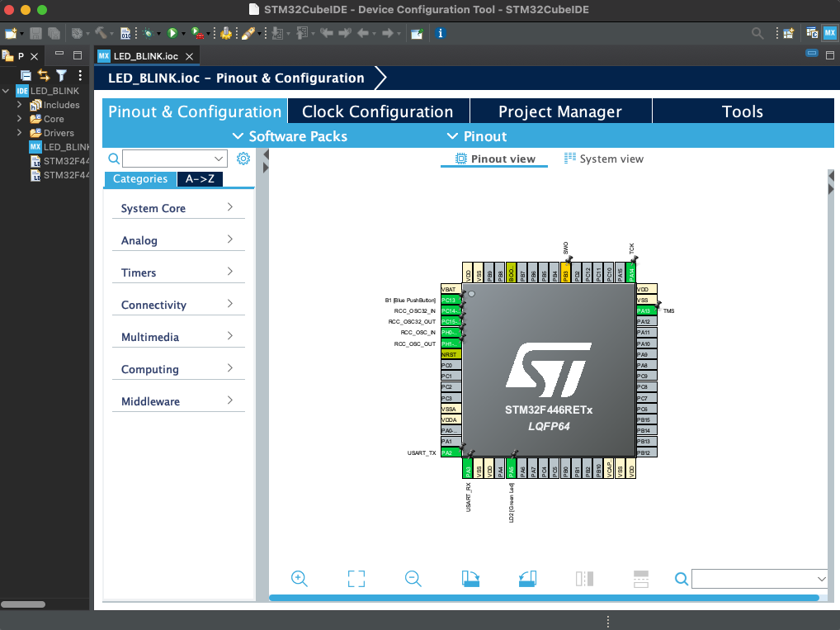Viewport: 840px width, 630px height.
Task: Expand the Analog category
Action: coord(178,240)
